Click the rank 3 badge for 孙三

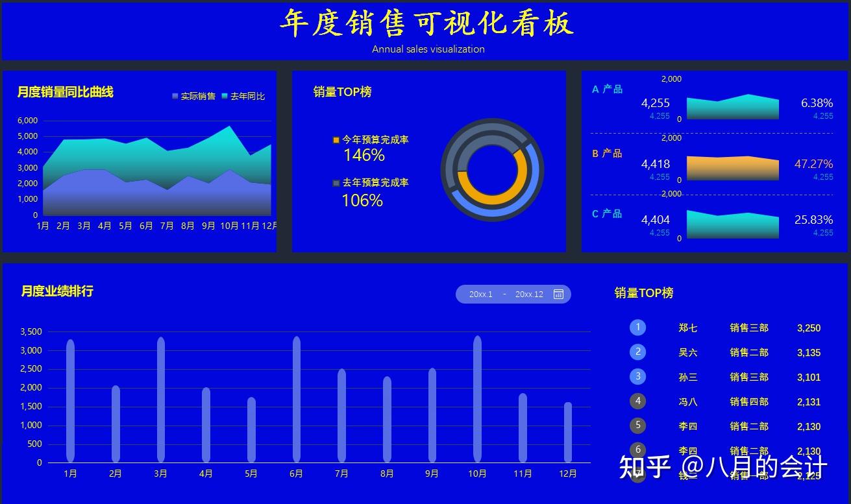click(638, 377)
